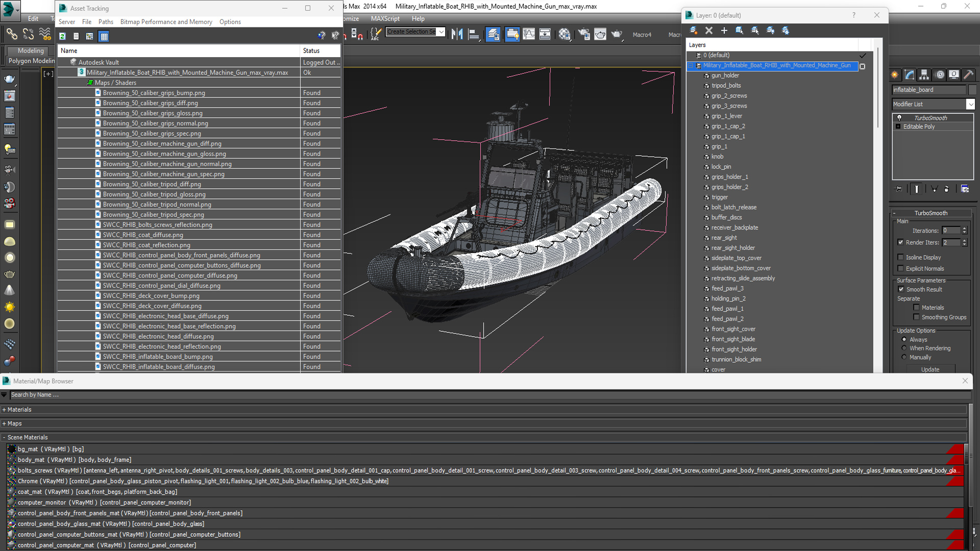Open the Modifier List dropdown
The image size is (980, 551).
[x=970, y=104]
